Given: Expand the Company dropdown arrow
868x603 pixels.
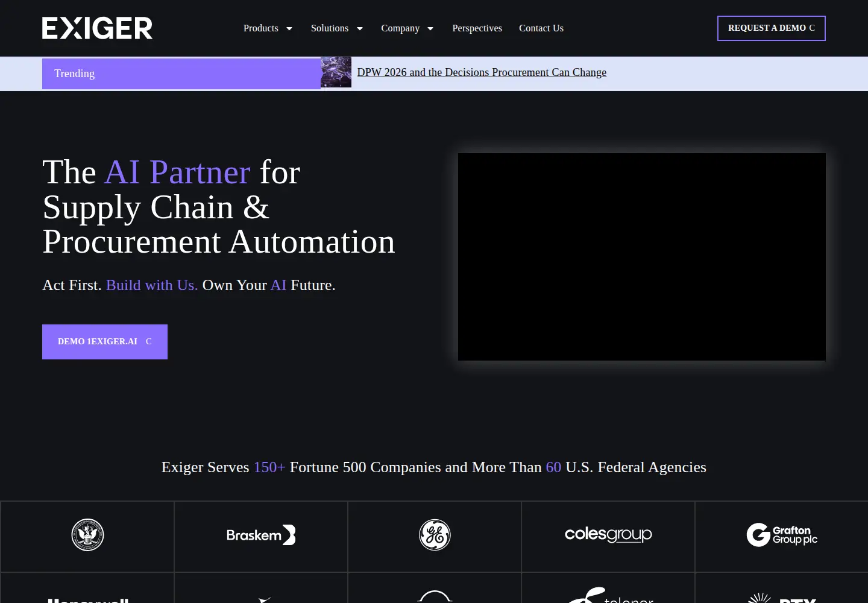Looking at the screenshot, I should (x=430, y=28).
